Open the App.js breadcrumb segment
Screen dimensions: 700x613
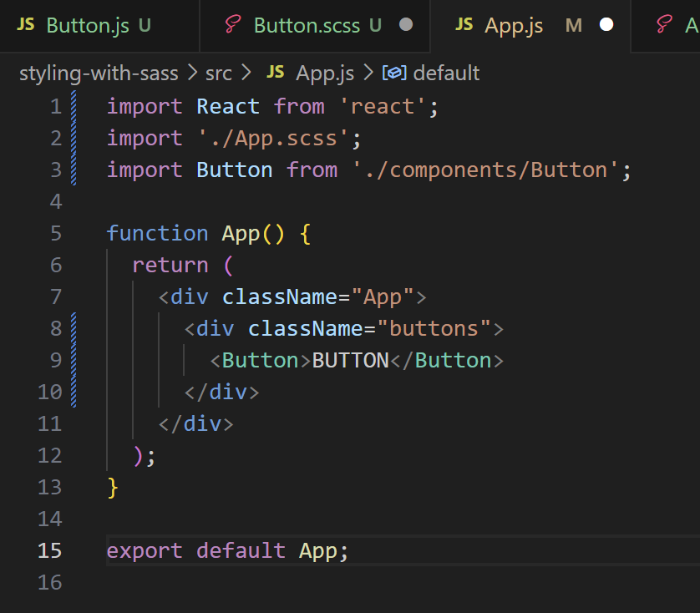pos(325,73)
